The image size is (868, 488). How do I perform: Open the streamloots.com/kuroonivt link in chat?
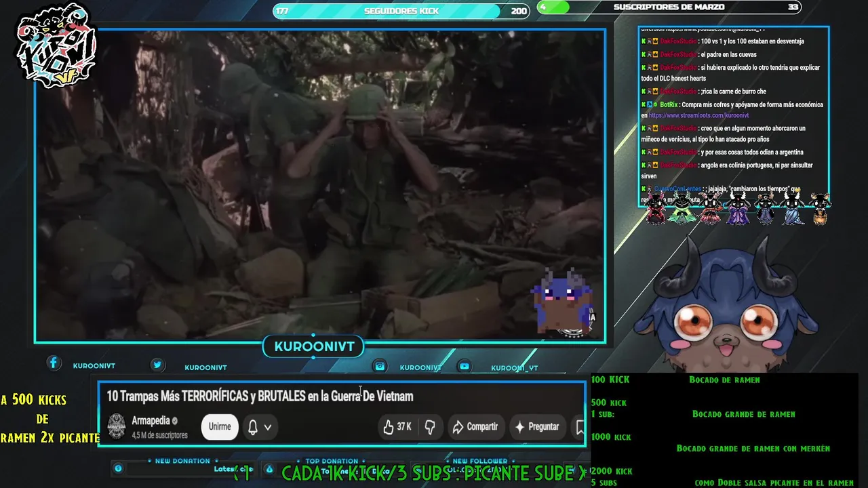click(x=698, y=116)
